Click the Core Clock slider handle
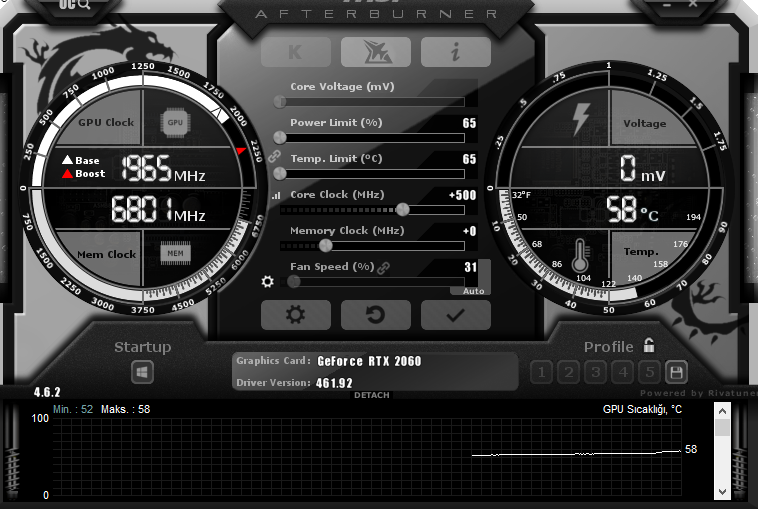This screenshot has height=509, width=758. pyautogui.click(x=402, y=209)
